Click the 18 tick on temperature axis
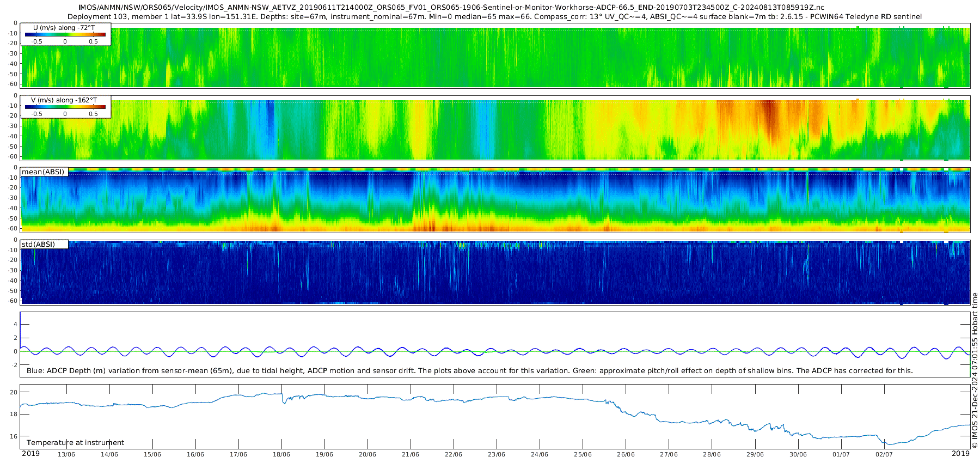This screenshot has height=463, width=980. click(x=14, y=414)
